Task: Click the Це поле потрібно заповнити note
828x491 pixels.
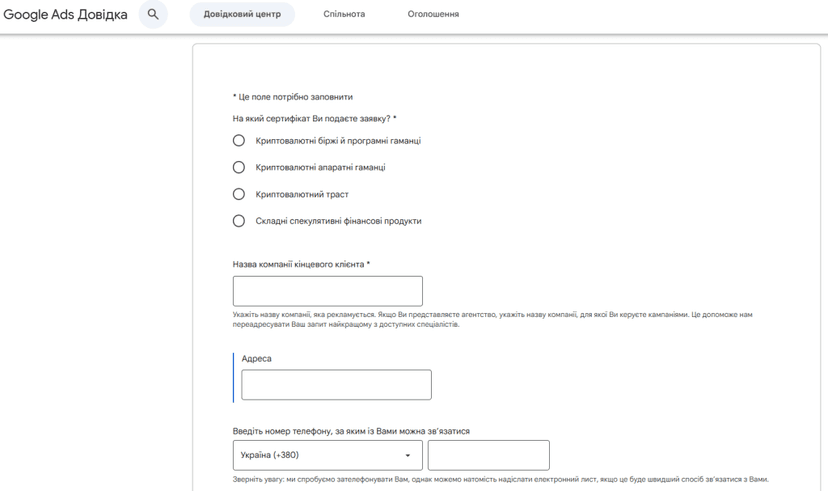Action: tap(293, 97)
